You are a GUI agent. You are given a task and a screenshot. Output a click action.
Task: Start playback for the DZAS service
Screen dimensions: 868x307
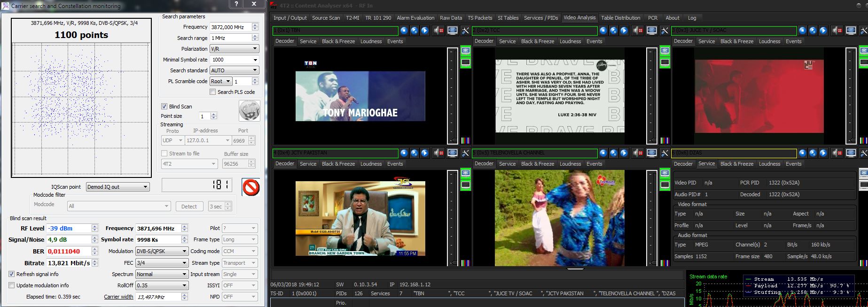tap(823, 153)
